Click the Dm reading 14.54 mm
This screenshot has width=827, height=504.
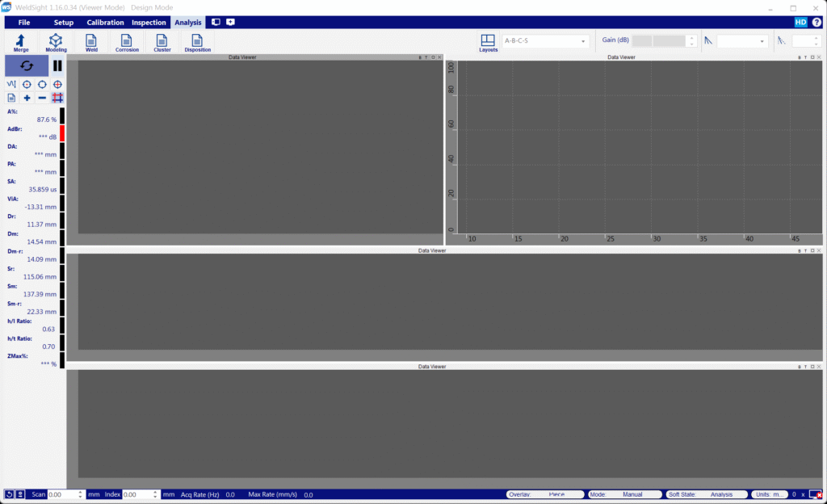point(42,242)
